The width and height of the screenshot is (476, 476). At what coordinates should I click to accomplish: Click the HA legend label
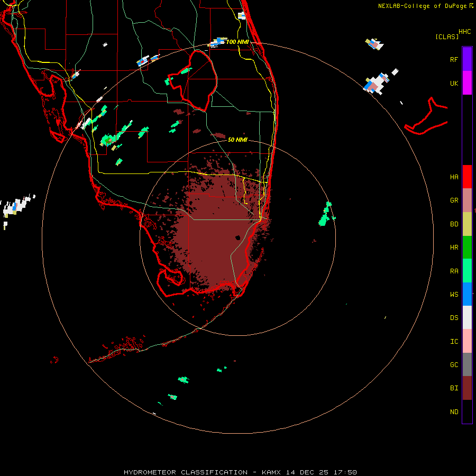[454, 177]
